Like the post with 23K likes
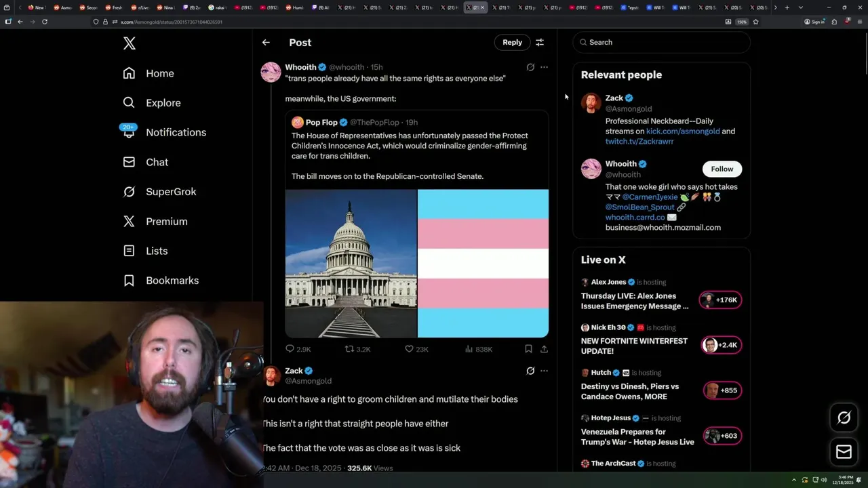 tap(409, 349)
